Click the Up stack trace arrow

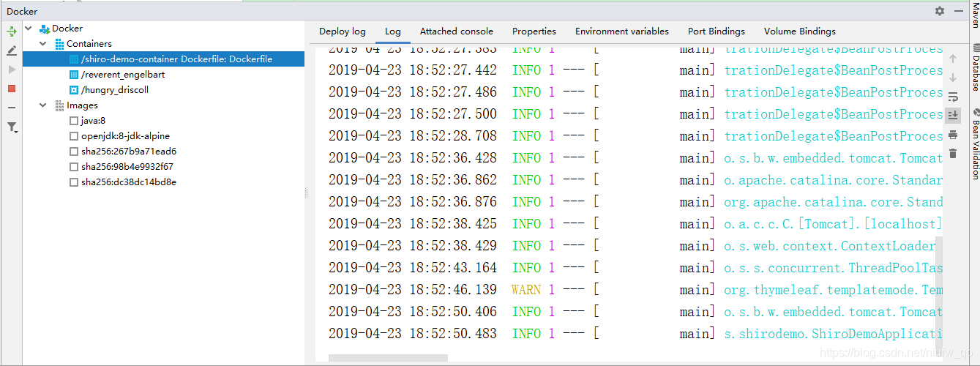pos(953,59)
